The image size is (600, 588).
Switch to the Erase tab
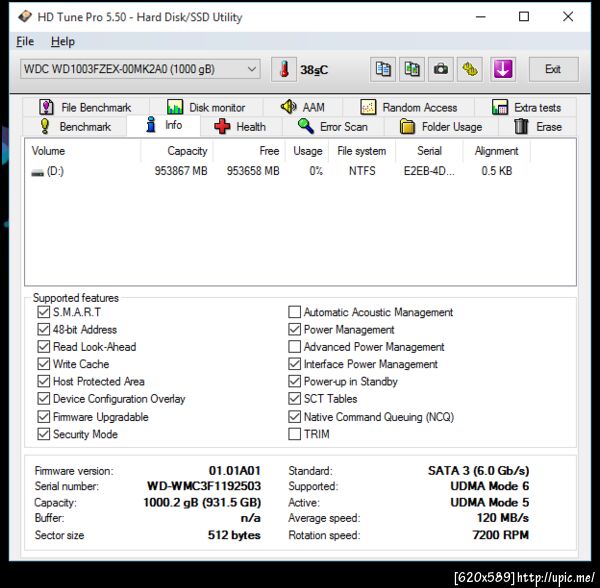pyautogui.click(x=537, y=127)
